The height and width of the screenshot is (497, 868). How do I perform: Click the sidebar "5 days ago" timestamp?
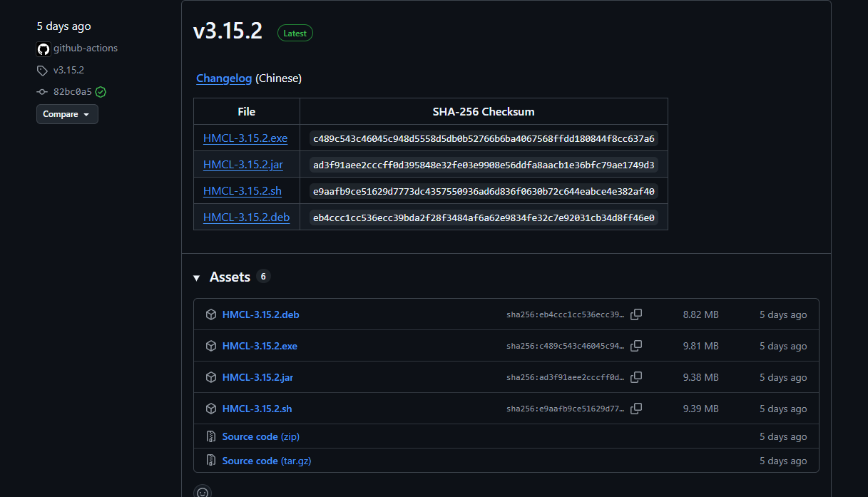point(64,26)
